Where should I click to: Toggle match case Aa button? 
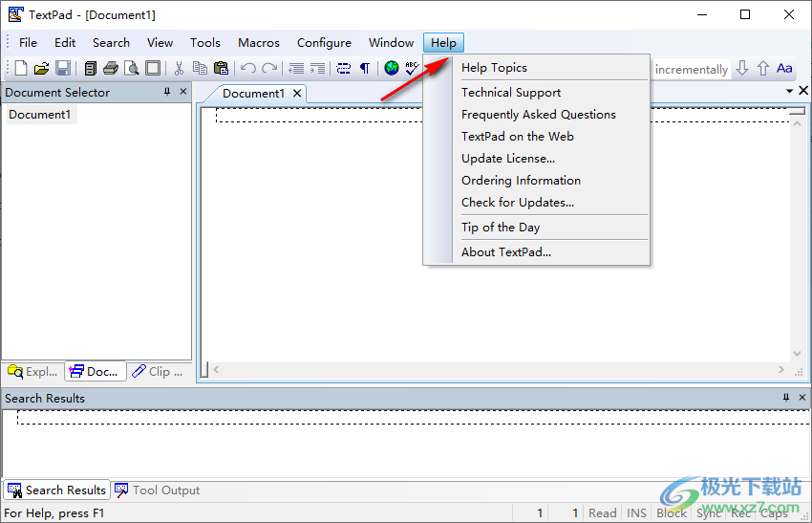click(784, 68)
